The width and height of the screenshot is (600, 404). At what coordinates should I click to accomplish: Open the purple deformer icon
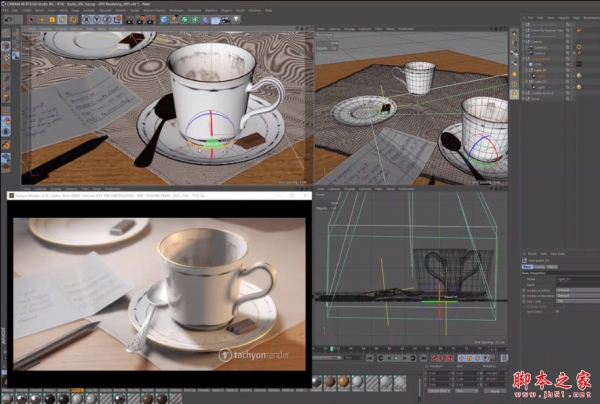click(205, 19)
